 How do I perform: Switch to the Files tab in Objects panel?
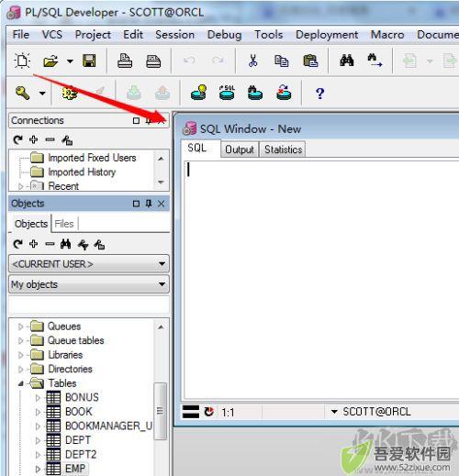(64, 224)
